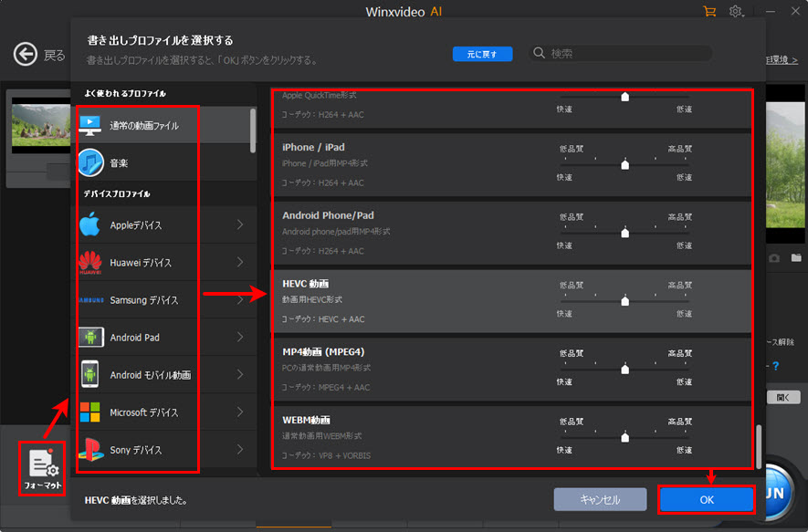
Task: Select the HEVC 動画 profile
Action: [510, 301]
